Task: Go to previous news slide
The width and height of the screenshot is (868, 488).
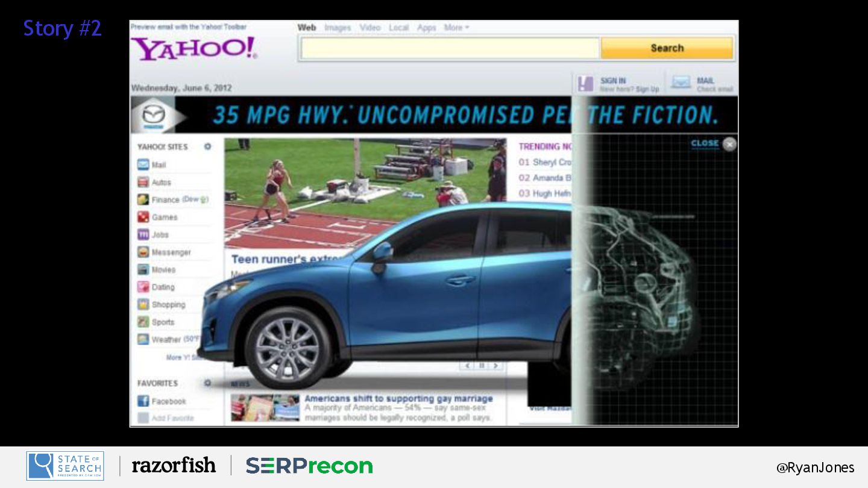Action: coord(467,366)
